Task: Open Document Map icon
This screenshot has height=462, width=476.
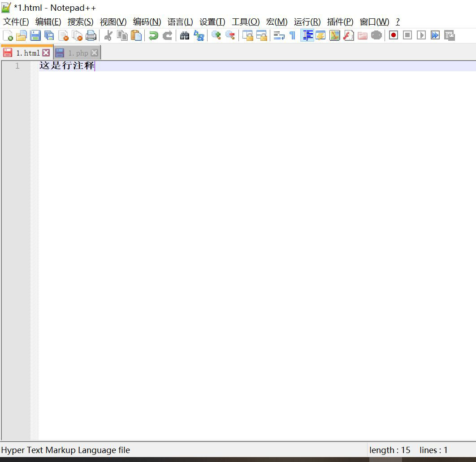Action: coord(334,35)
